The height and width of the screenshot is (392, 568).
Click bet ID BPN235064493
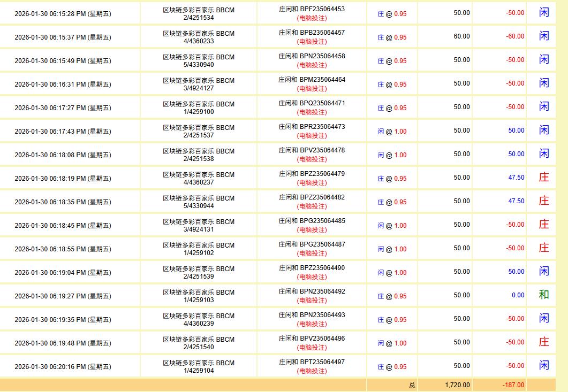click(322, 315)
